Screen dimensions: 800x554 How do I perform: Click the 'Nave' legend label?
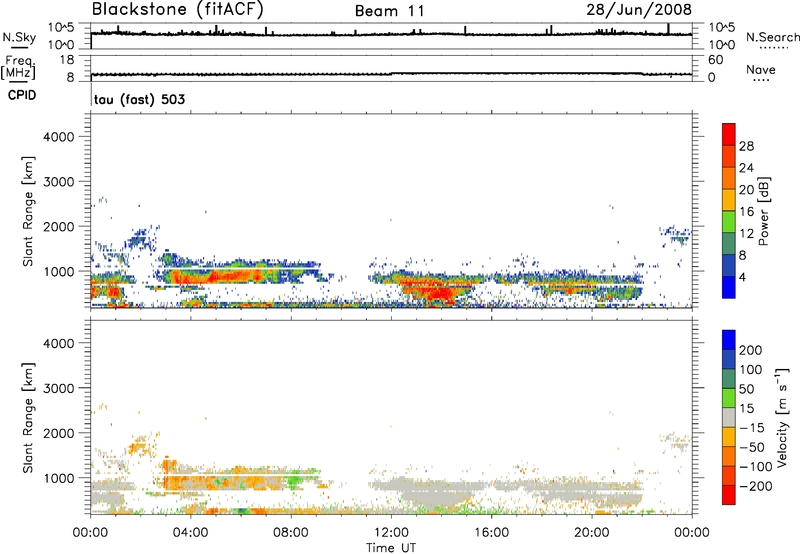click(x=761, y=69)
